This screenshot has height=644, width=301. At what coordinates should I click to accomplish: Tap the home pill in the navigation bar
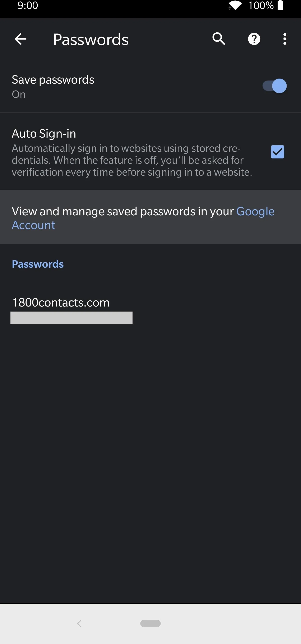click(x=150, y=624)
